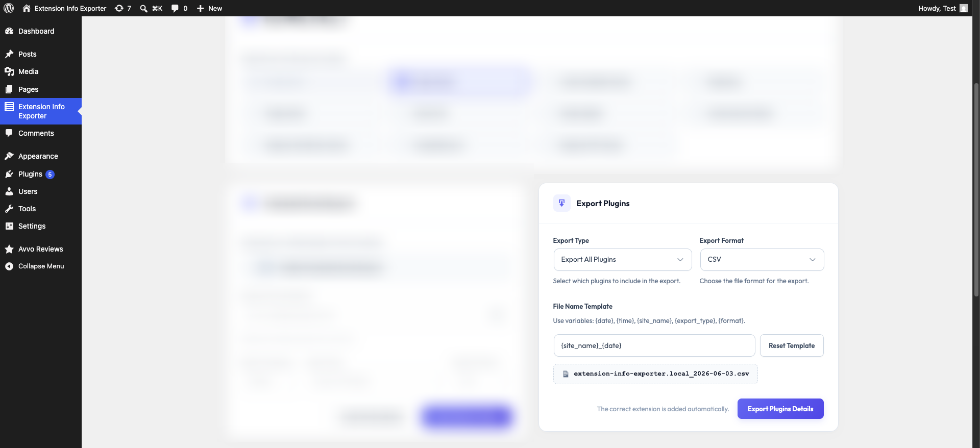Click the Reset Template button
This screenshot has height=448, width=980.
click(792, 345)
